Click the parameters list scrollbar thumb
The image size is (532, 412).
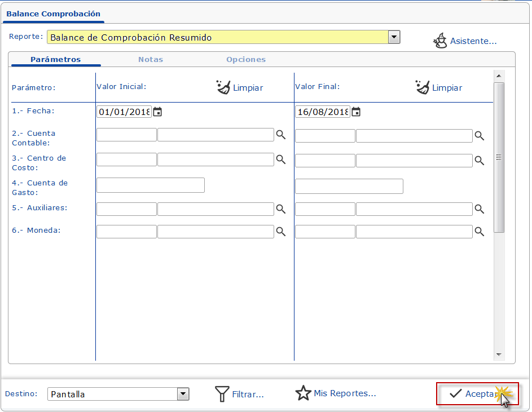tap(499, 157)
